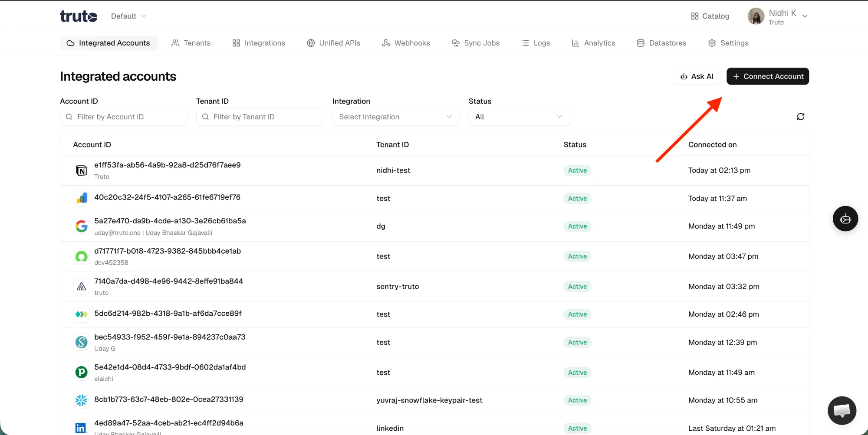Viewport: 868px width, 435px height.
Task: Open account e1ff53fa-ab56-4a9b-92a8-d25d76f7aee9
Action: [x=168, y=165]
